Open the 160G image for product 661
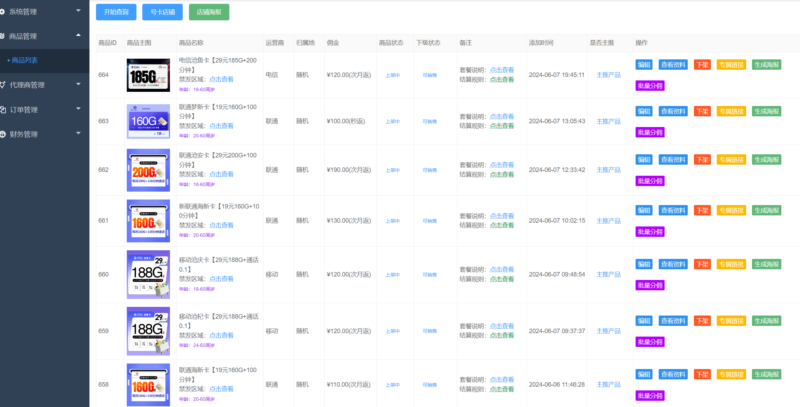 tap(148, 221)
